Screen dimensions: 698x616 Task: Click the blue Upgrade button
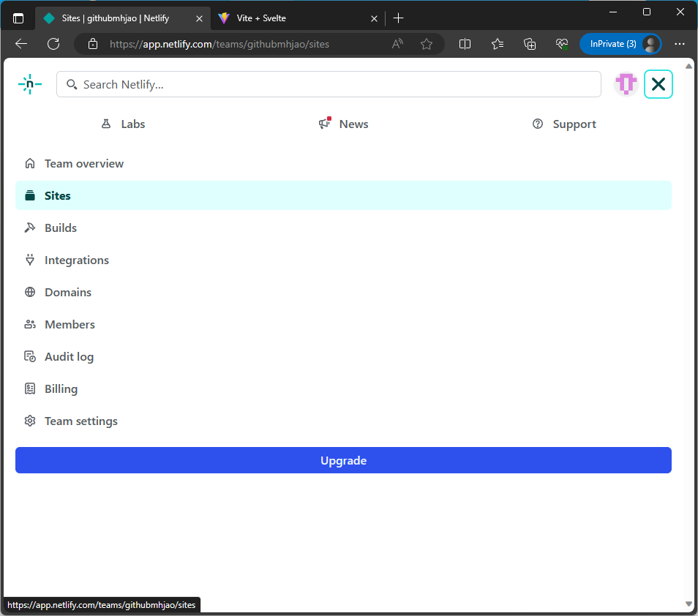tap(343, 460)
